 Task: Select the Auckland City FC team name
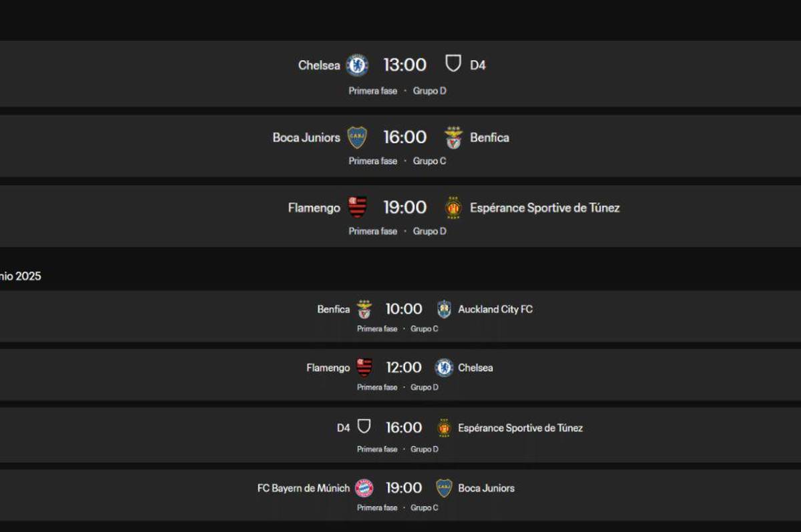click(x=495, y=309)
